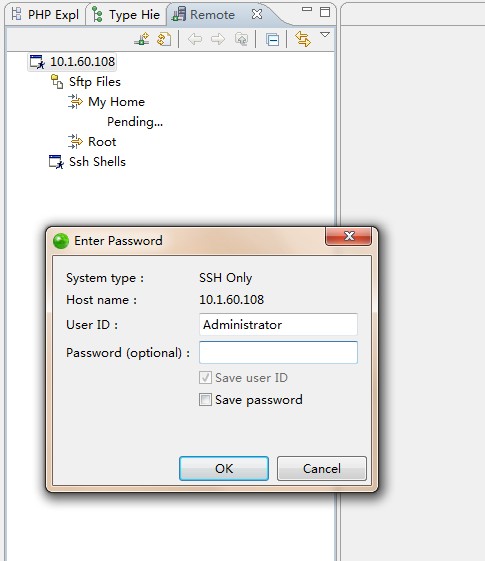Dismiss dialog with Cancel button
485x561 pixels.
coord(322,468)
